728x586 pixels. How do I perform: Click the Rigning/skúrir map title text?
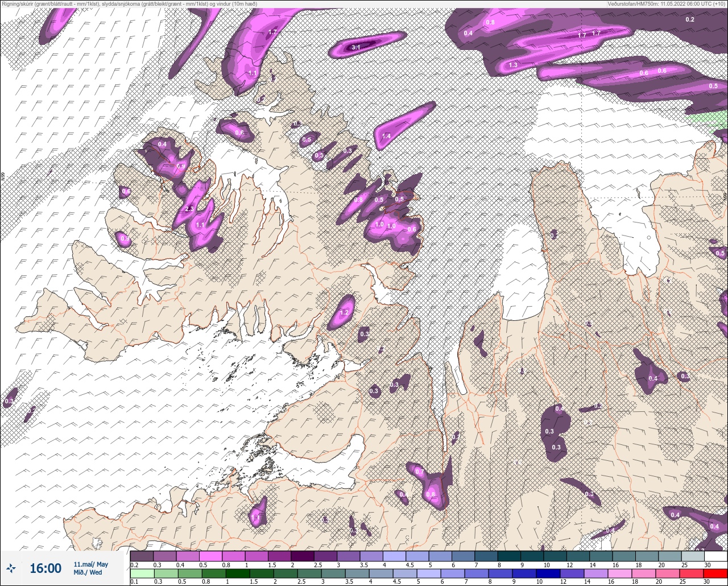click(x=129, y=4)
